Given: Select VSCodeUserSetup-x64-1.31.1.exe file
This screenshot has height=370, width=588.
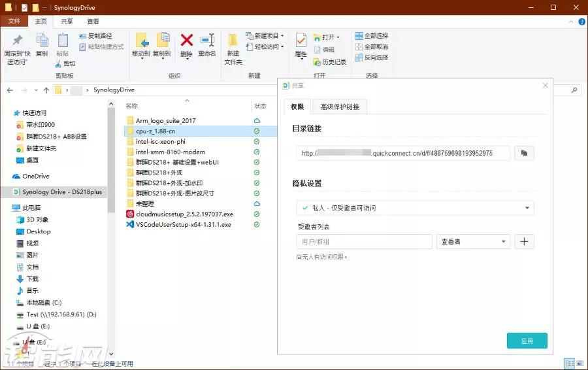Looking at the screenshot, I should 184,225.
